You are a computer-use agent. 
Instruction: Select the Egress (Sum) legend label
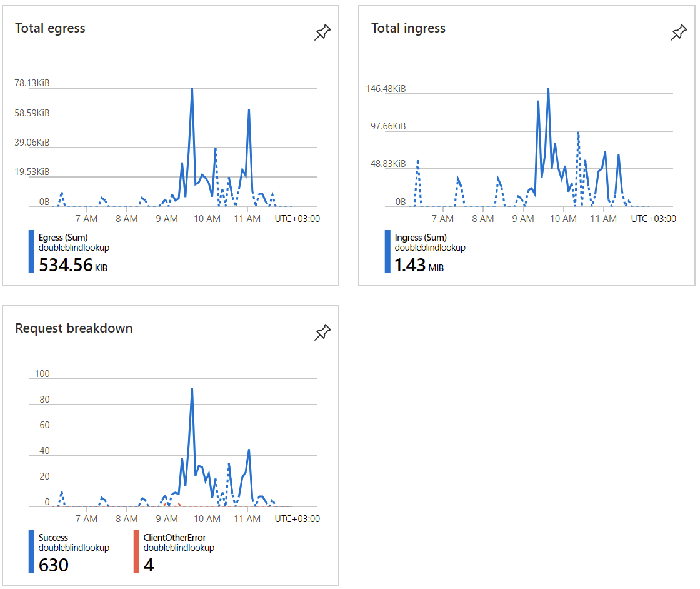(63, 238)
